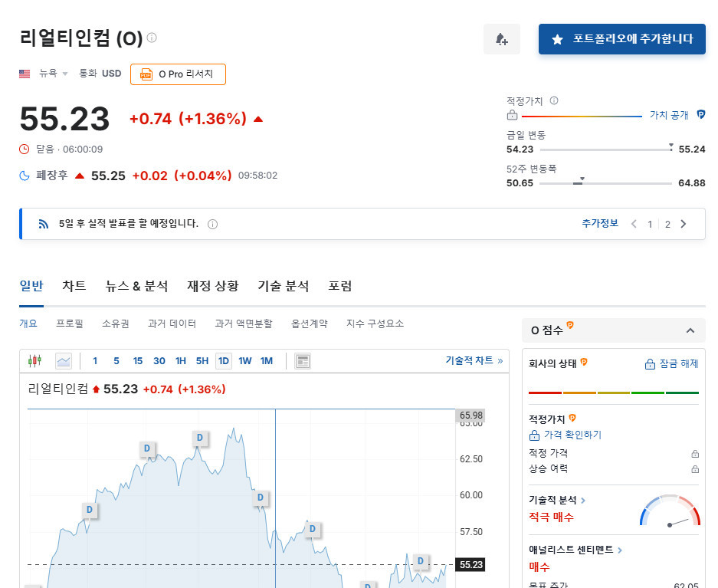Set chart interval to 1M
Screen dimensions: 718x588
267,361
